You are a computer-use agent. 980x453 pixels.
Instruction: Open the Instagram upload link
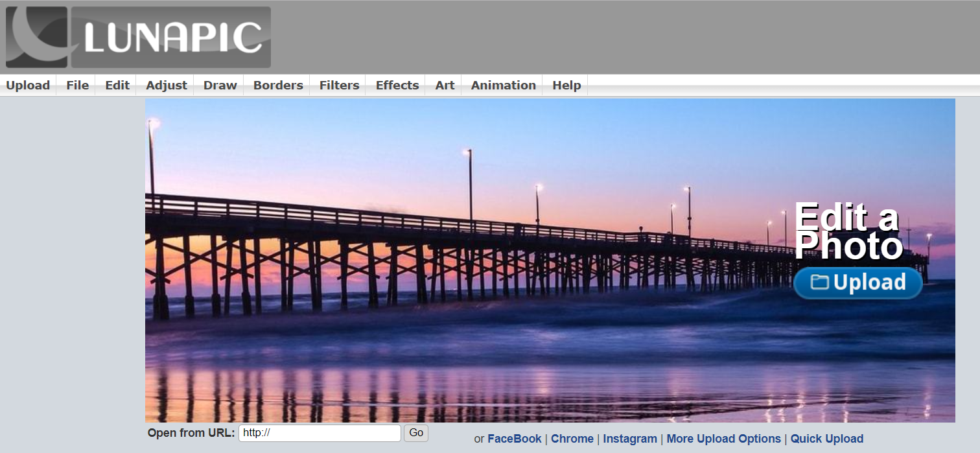pyautogui.click(x=629, y=439)
